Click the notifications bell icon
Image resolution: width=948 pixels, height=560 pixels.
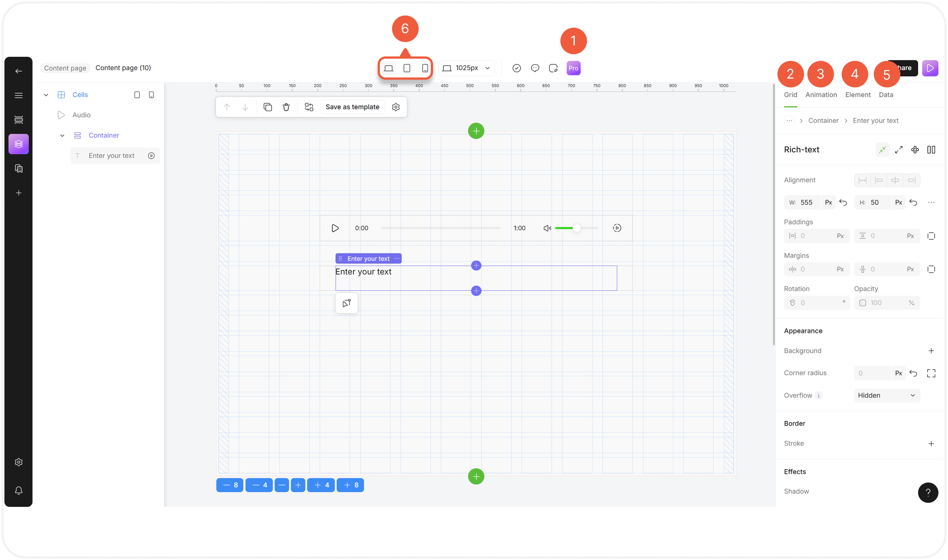[18, 491]
